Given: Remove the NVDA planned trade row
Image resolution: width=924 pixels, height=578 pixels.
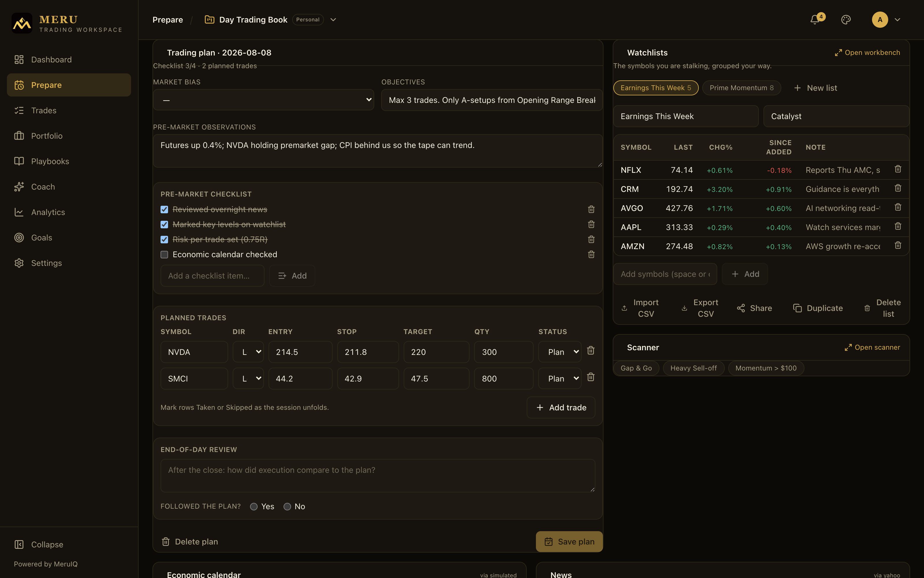Looking at the screenshot, I should [x=591, y=351].
